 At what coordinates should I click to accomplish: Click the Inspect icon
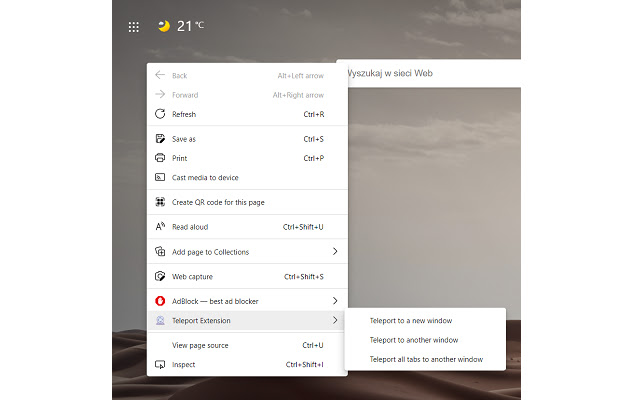point(160,364)
